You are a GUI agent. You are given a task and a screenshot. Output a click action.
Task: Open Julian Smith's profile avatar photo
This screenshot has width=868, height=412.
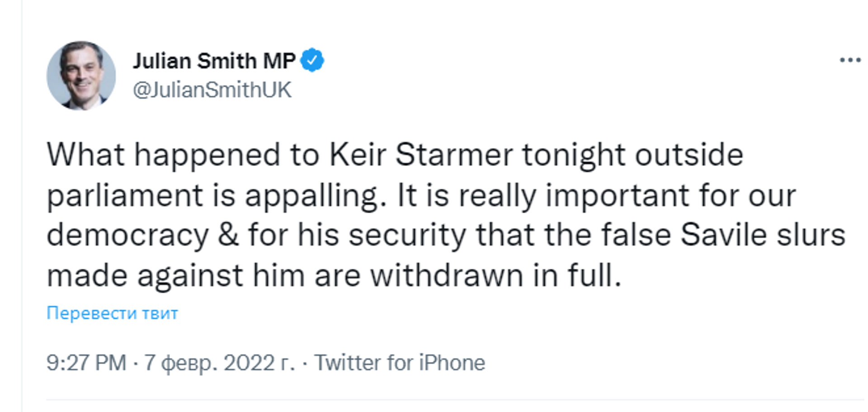tap(81, 76)
